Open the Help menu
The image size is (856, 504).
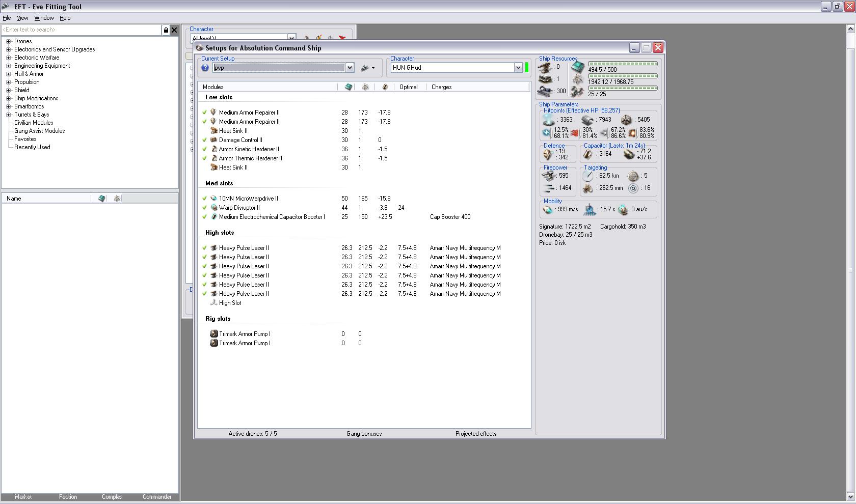click(65, 18)
